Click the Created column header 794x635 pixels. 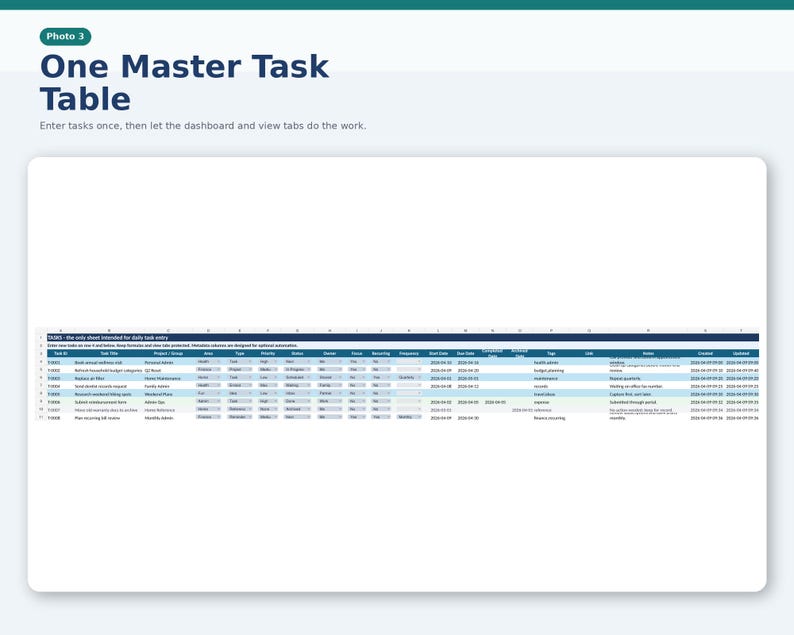coord(705,353)
